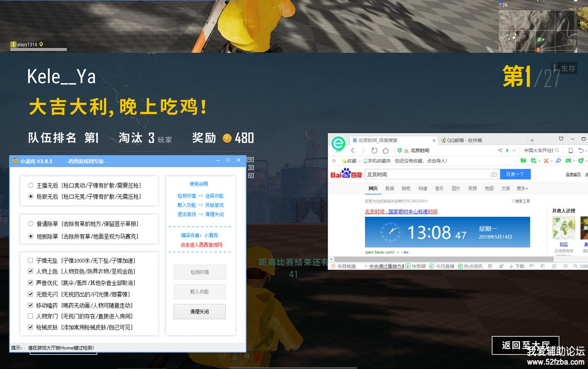This screenshot has height=369, width=588.
Task: Select 地板除草 radio option
Action: pyautogui.click(x=31, y=236)
